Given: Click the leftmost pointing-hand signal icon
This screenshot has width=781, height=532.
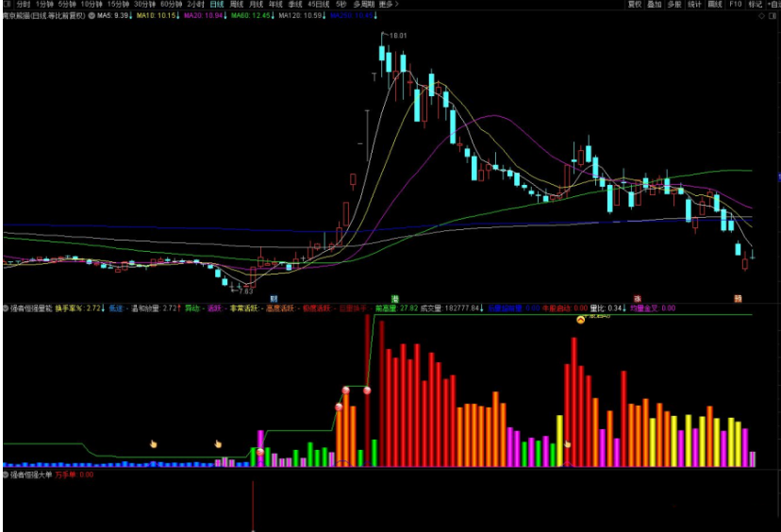Looking at the screenshot, I should click(153, 444).
